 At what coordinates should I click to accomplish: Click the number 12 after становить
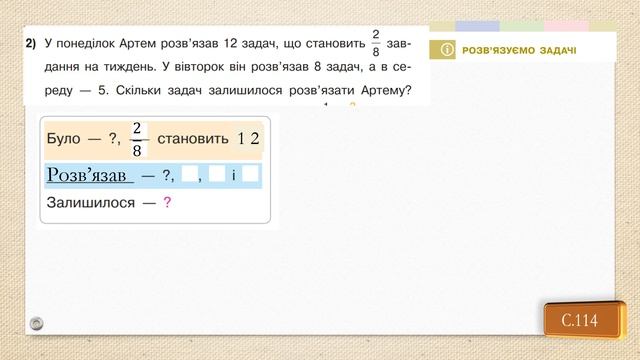tap(248, 139)
